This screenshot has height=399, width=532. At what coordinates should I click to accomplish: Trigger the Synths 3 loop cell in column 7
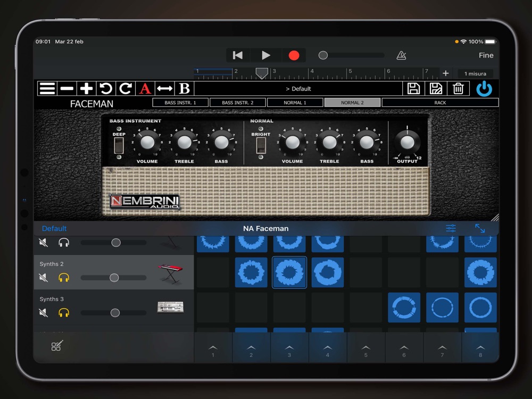pos(442,307)
